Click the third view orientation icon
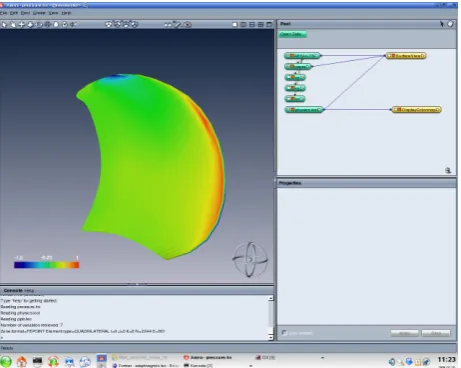The image size is (461, 368). (126, 24)
